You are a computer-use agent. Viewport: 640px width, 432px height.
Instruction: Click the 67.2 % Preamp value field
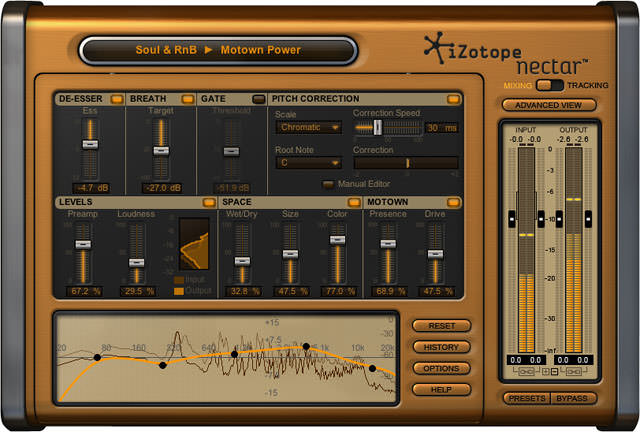point(85,291)
